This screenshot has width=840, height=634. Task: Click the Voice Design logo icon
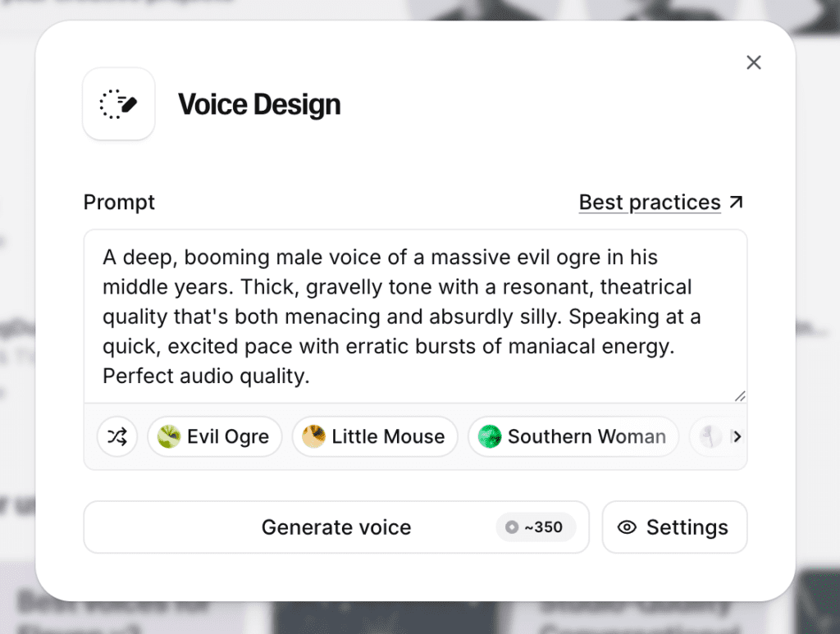pos(118,104)
